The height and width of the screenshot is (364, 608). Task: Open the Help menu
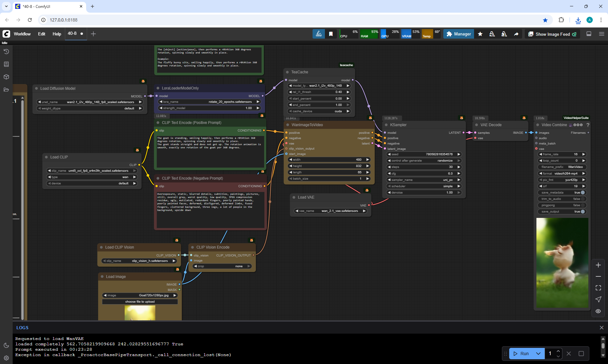(57, 34)
